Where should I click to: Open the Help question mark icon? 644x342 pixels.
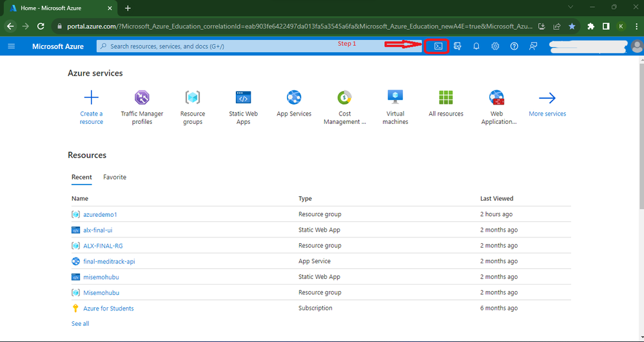coord(514,46)
